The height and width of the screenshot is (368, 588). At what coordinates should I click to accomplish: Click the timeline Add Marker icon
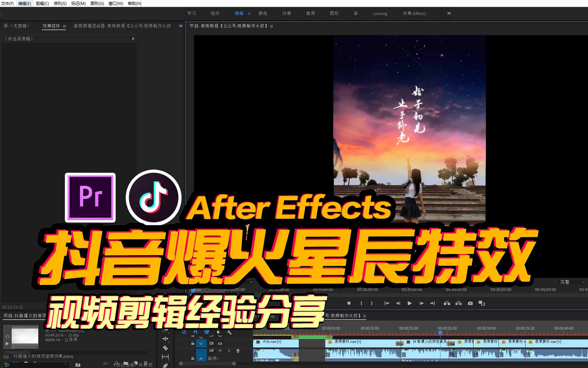[x=218, y=332]
